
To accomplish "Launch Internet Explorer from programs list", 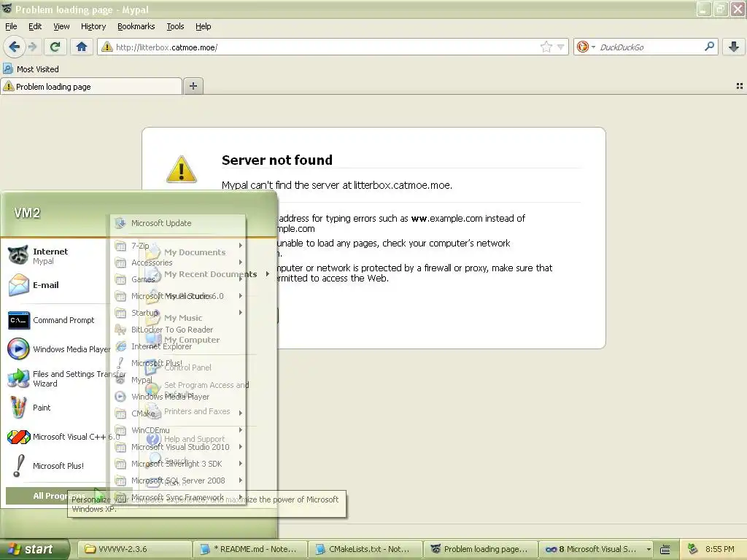I will click(178, 346).
